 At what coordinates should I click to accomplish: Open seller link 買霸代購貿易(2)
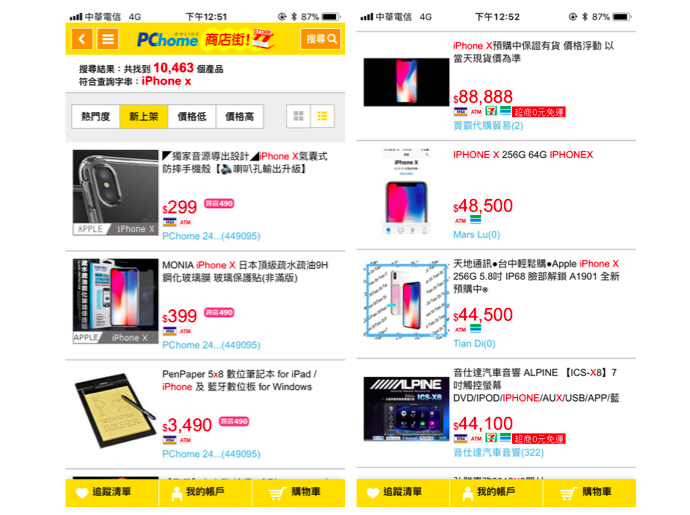pyautogui.click(x=488, y=126)
